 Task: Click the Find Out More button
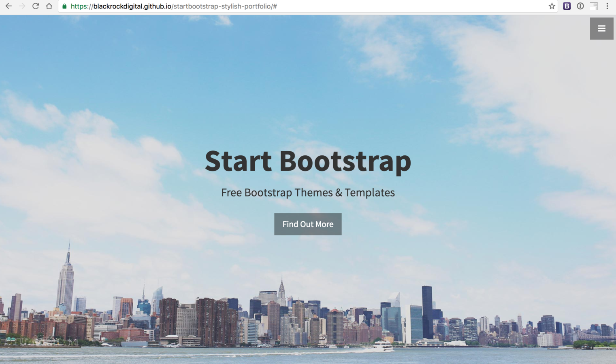click(308, 224)
